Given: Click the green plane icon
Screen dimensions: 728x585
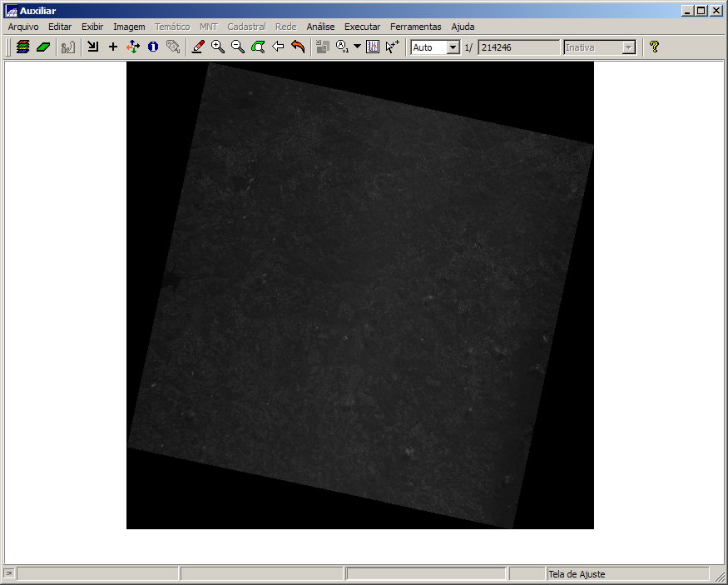Looking at the screenshot, I should [x=43, y=47].
